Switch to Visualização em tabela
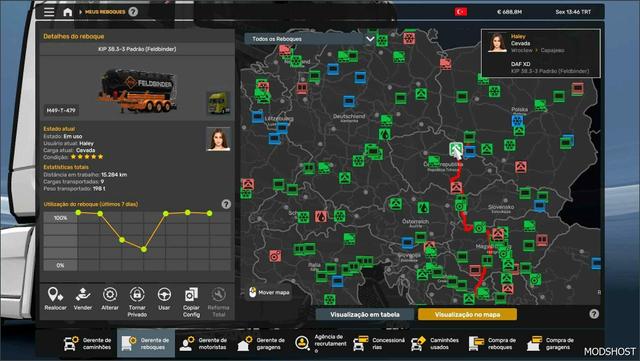The width and height of the screenshot is (640, 361). (365, 314)
